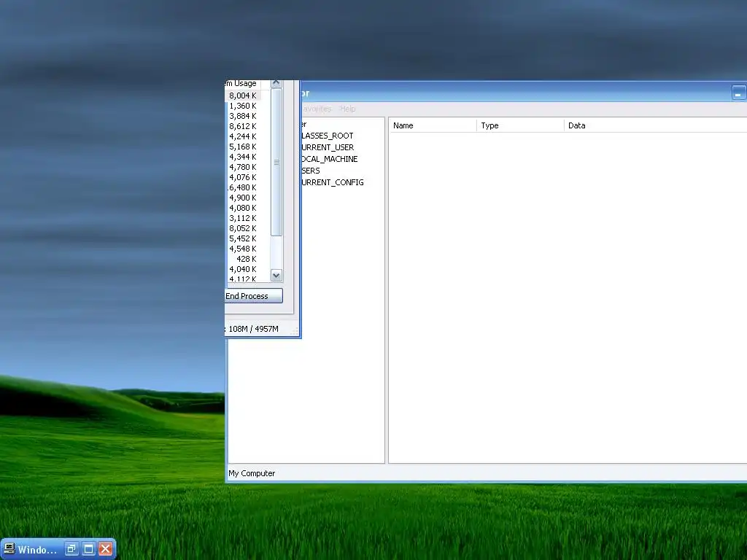Click the Task Manager scrollbar down arrow
Screen dimensions: 747x560
point(276,275)
